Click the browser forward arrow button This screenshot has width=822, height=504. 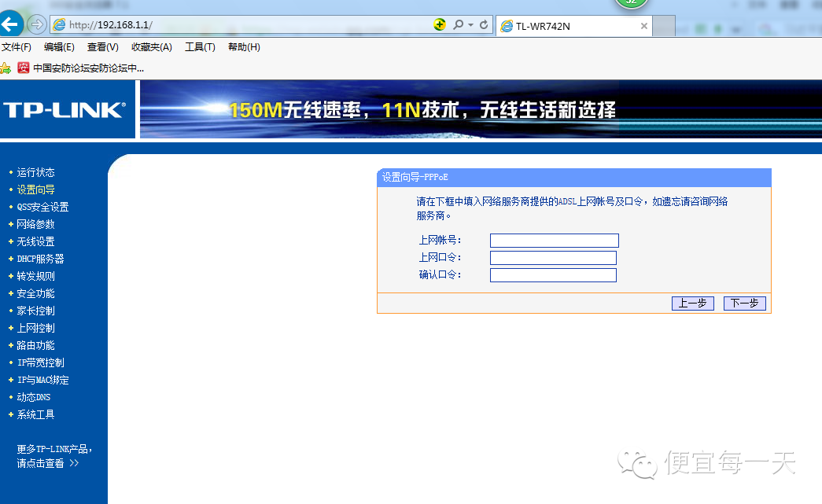pyautogui.click(x=37, y=24)
